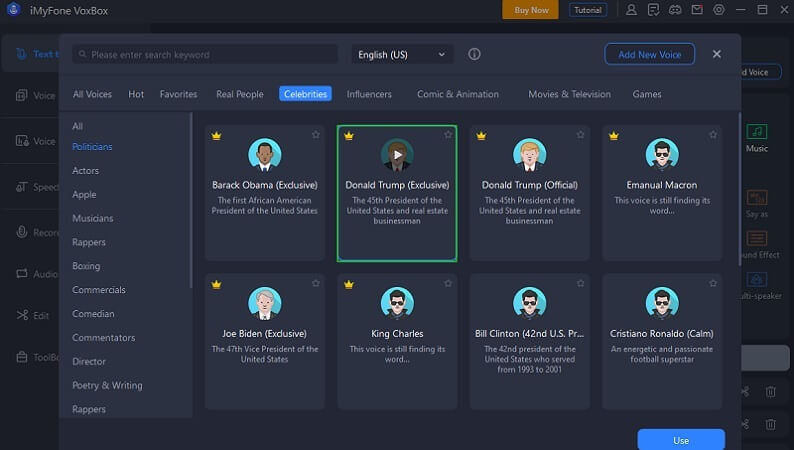This screenshot has height=450, width=794.
Task: Open the Text to Speech sidebar icon
Action: (21, 54)
